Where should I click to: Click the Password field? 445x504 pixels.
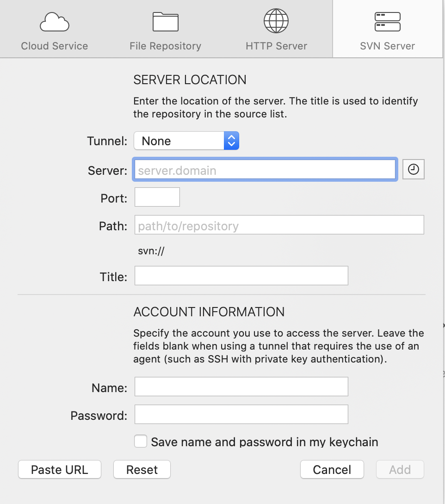(x=241, y=414)
